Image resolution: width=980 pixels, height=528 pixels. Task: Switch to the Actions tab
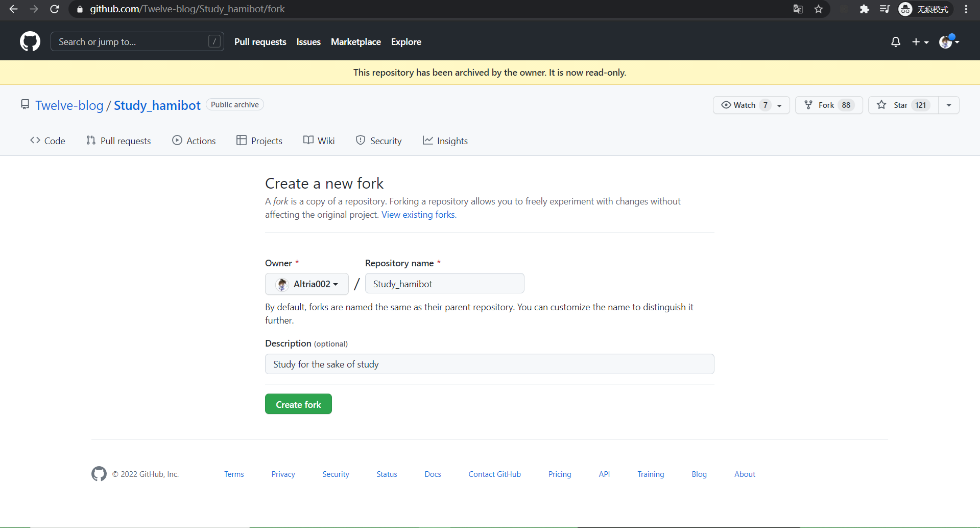194,141
